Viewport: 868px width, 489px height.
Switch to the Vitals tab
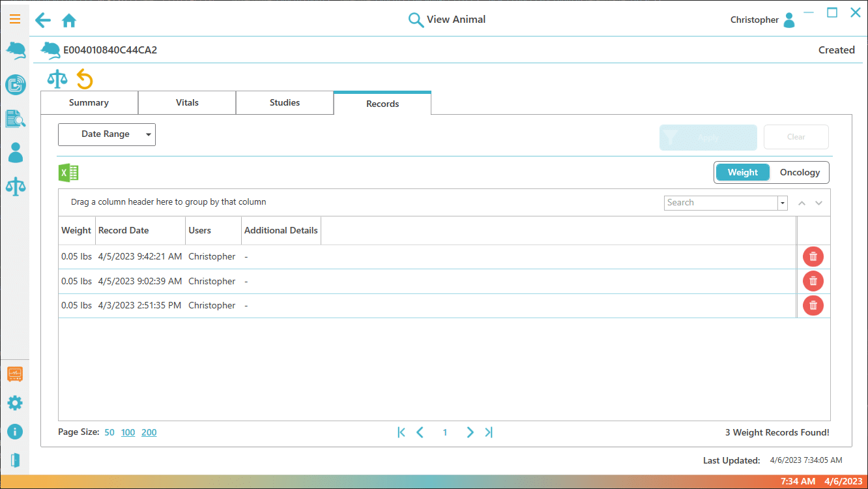pos(187,103)
